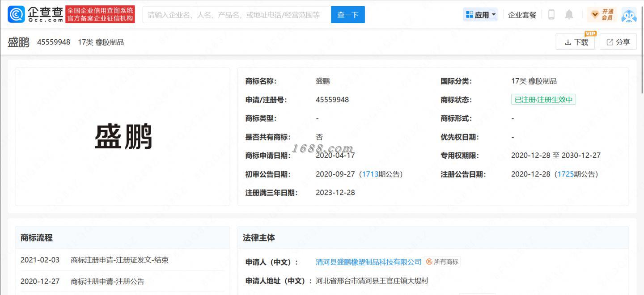This screenshot has height=295, width=644.
Task: Open the 1713 announcement issue link
Action: click(x=370, y=174)
